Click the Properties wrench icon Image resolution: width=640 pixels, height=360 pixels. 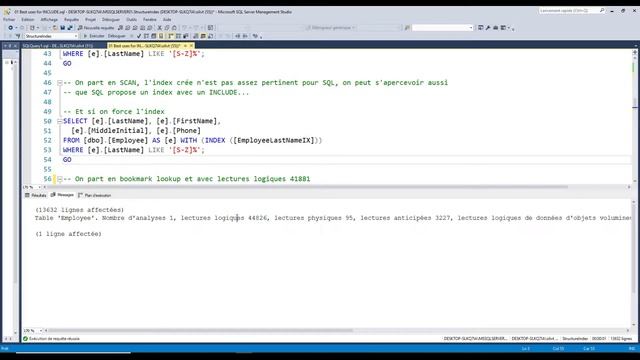(488, 28)
